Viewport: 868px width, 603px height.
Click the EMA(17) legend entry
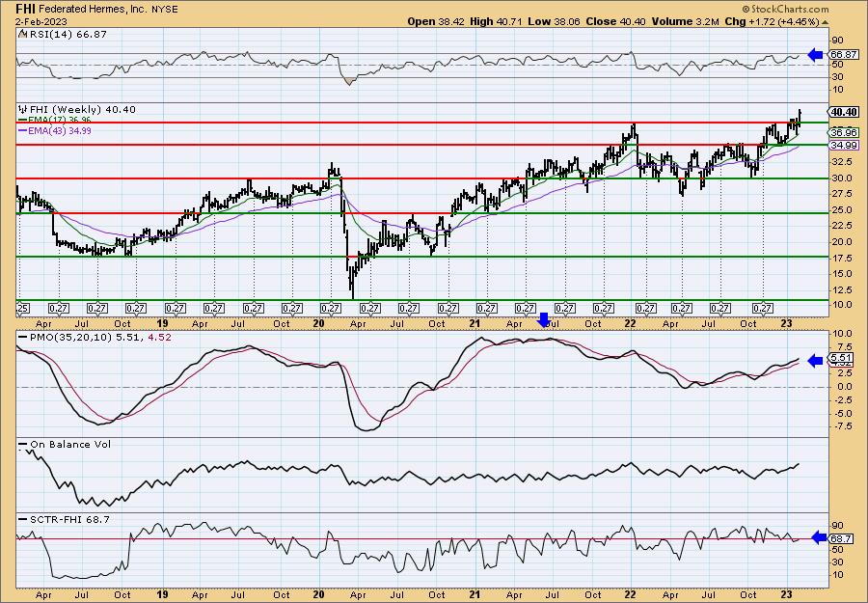point(55,120)
